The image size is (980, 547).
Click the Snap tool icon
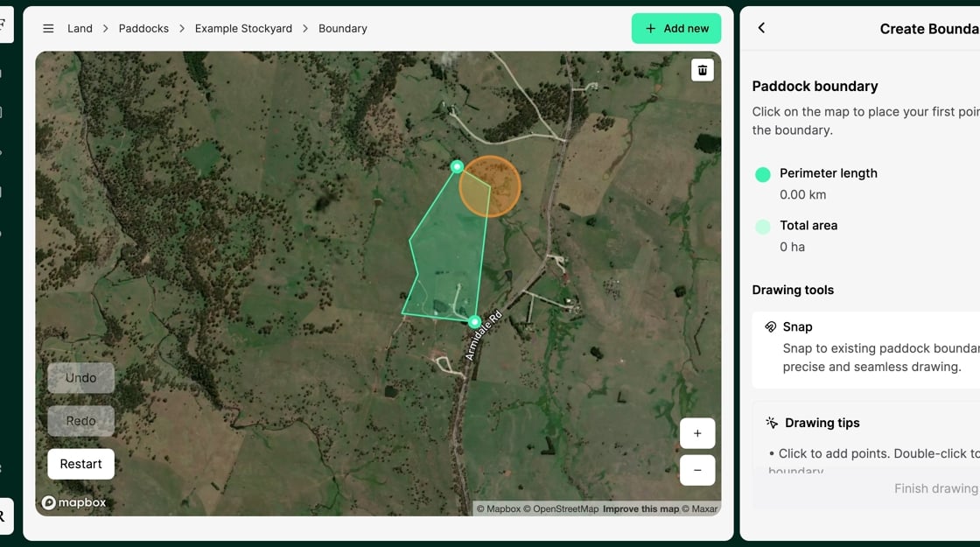[x=771, y=327]
